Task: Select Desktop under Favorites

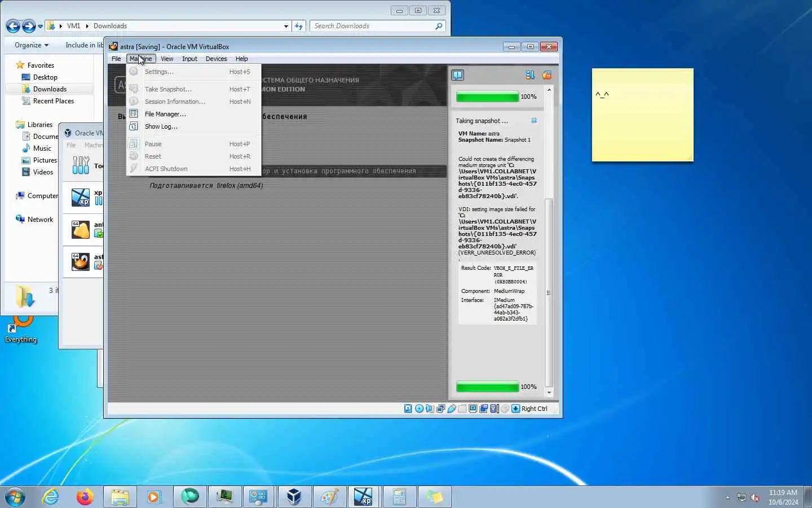Action: coord(45,77)
